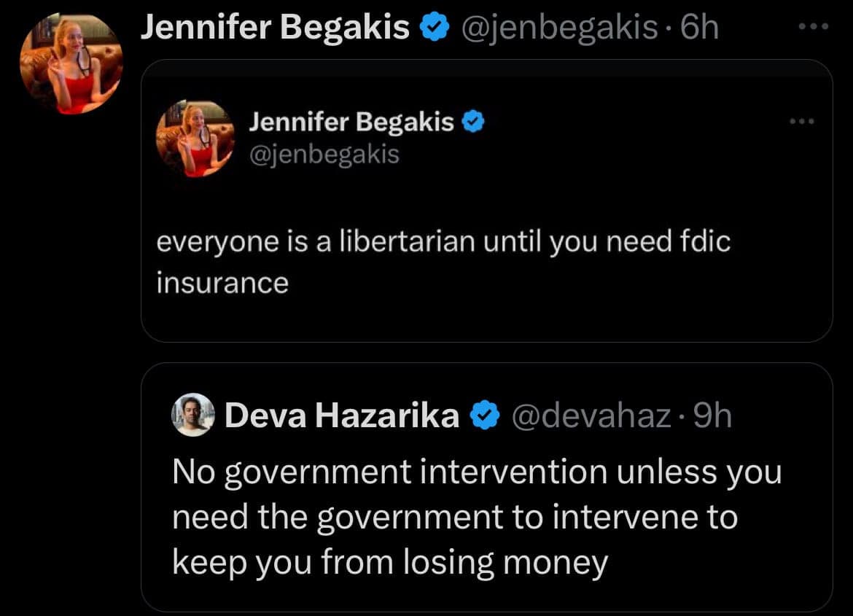853x616 pixels.
Task: Click the verified badge inside Jennifer's quoted tweet
Action: click(475, 122)
